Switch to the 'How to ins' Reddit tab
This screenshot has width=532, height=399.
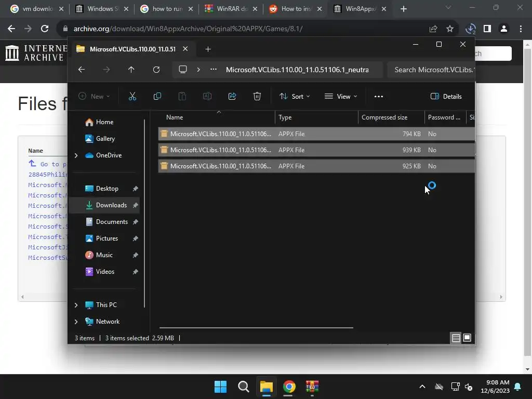(x=296, y=9)
